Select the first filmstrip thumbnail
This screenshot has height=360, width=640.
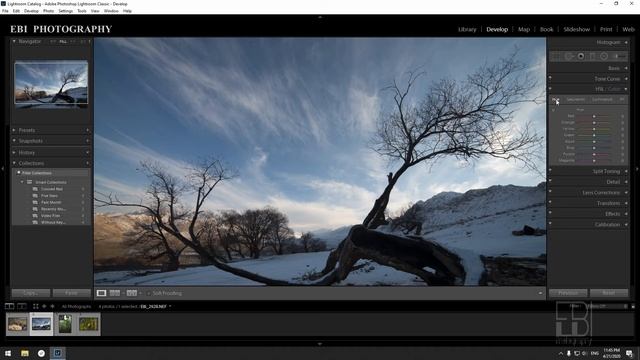tap(18, 324)
